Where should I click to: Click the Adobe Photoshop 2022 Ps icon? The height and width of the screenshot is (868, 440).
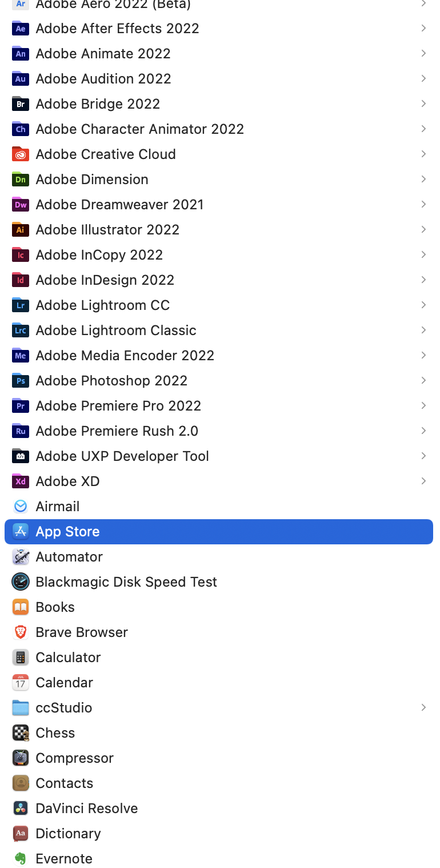pos(21,380)
